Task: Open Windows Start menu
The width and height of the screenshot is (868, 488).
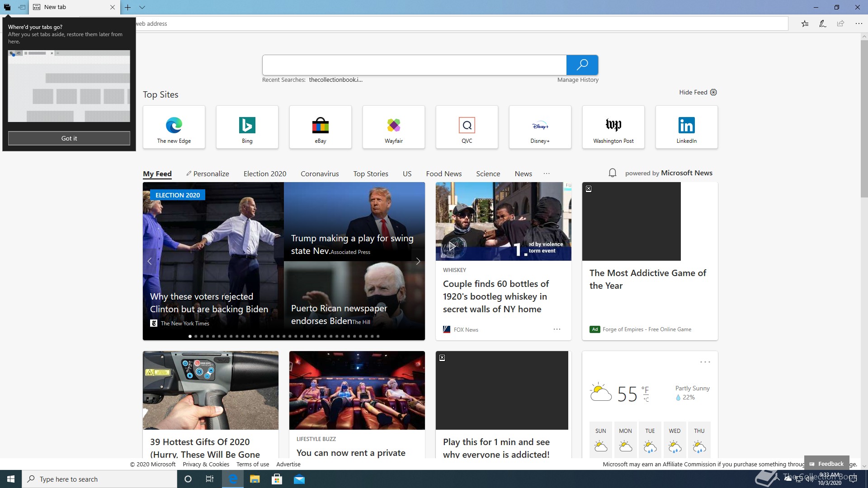Action: tap(11, 479)
